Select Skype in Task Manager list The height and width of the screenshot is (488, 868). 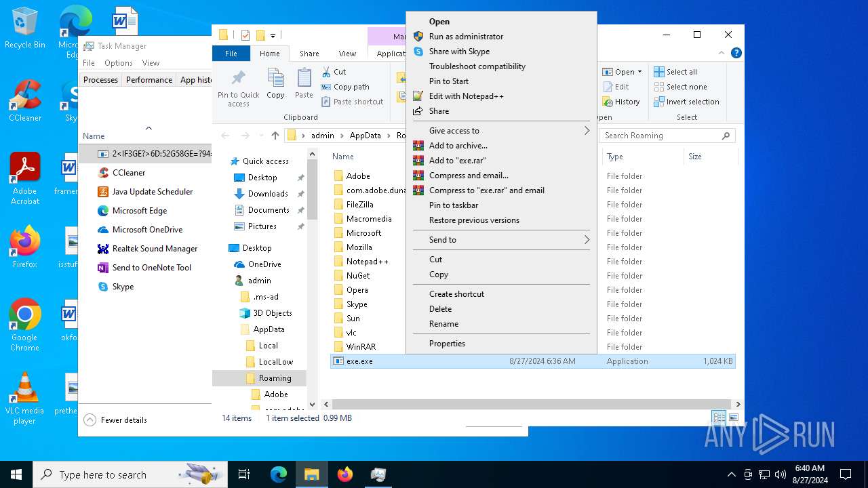(123, 287)
